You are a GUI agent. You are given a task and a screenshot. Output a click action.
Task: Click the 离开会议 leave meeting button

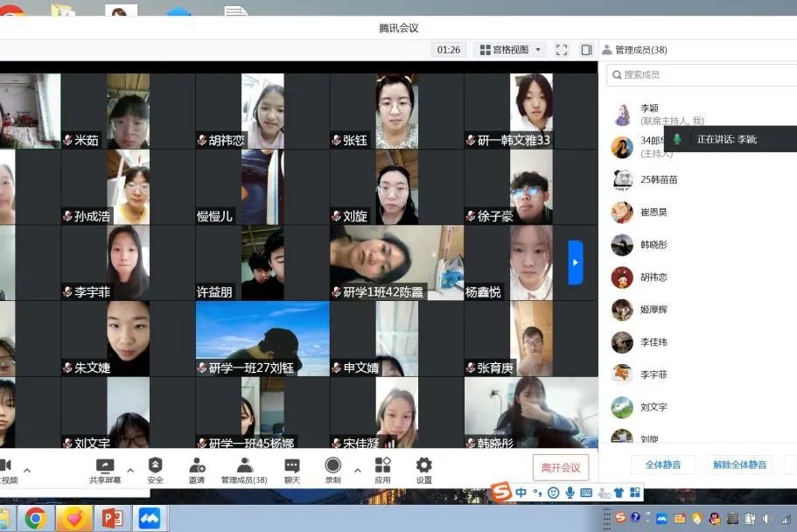point(560,467)
